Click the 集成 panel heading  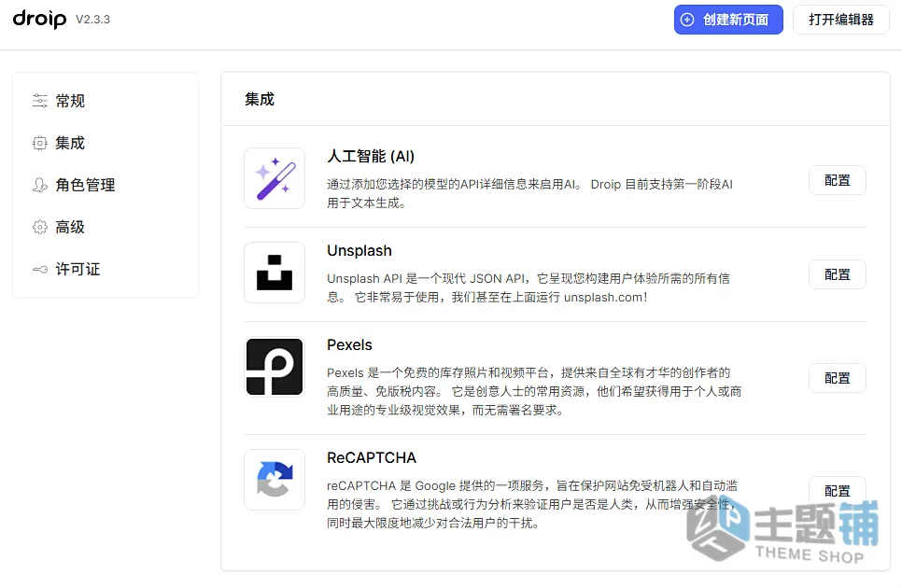coord(260,100)
